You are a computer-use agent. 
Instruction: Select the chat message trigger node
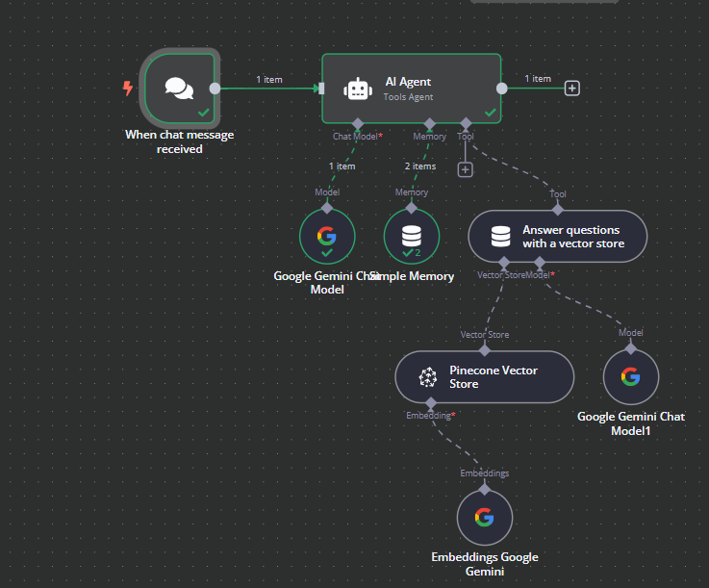pos(180,89)
